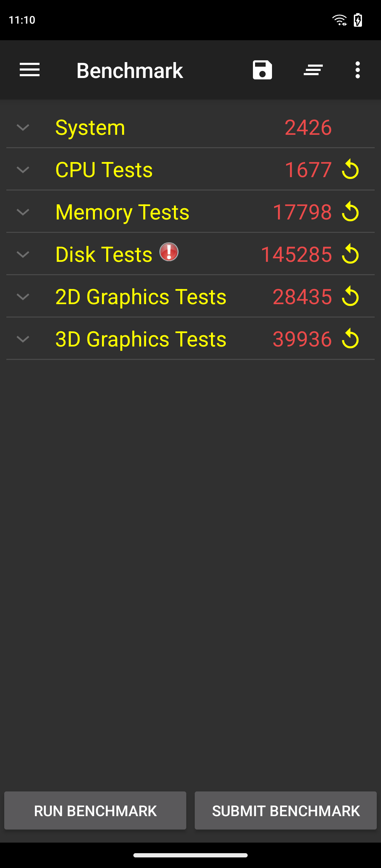Viewport: 381px width, 868px height.
Task: Tap the Wi-Fi status bar icon
Action: [x=339, y=20]
